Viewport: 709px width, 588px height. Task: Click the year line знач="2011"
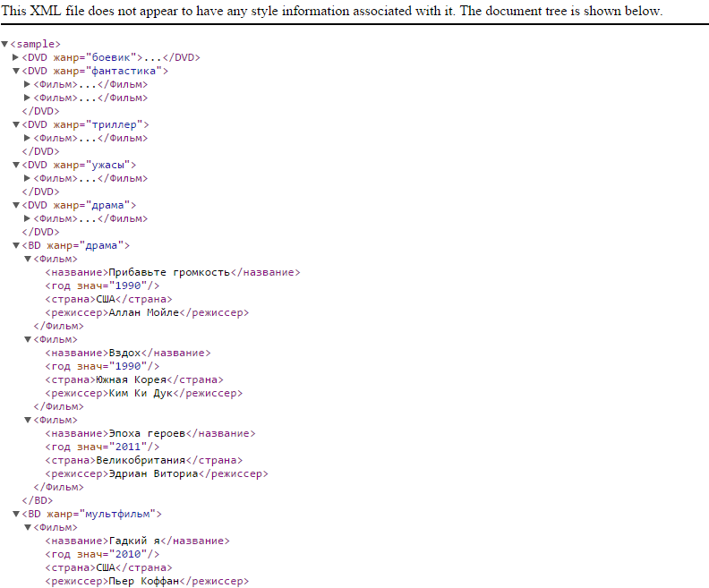tap(102, 447)
